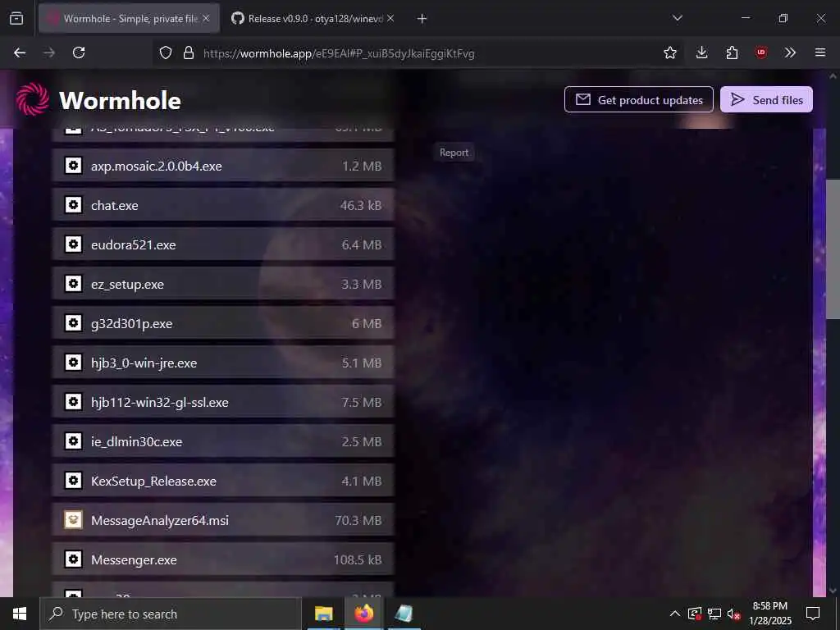Image resolution: width=840 pixels, height=630 pixels.
Task: Open Windows Start menu
Action: [x=20, y=614]
